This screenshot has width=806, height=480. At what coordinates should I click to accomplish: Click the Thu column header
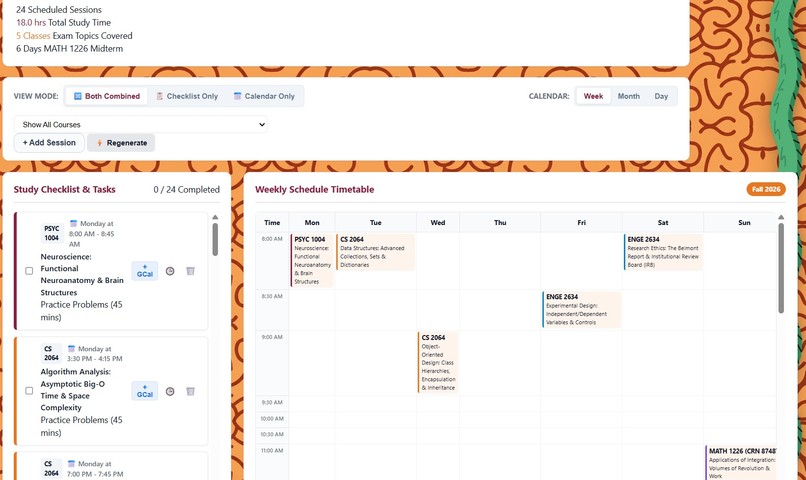click(x=500, y=223)
